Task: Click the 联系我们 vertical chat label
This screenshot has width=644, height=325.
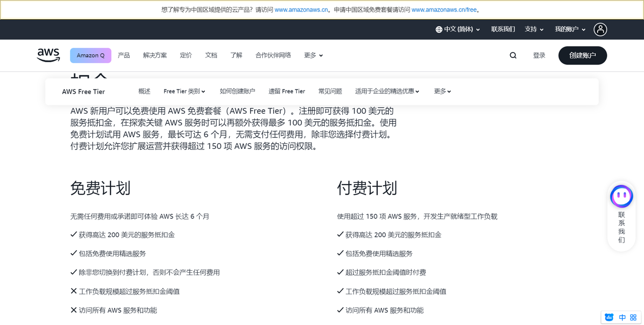Action: tap(621, 227)
